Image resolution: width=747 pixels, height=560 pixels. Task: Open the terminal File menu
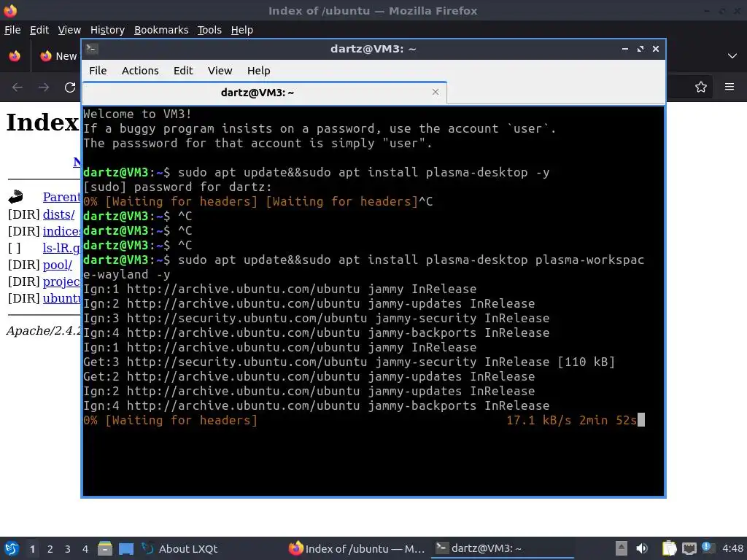click(x=98, y=71)
